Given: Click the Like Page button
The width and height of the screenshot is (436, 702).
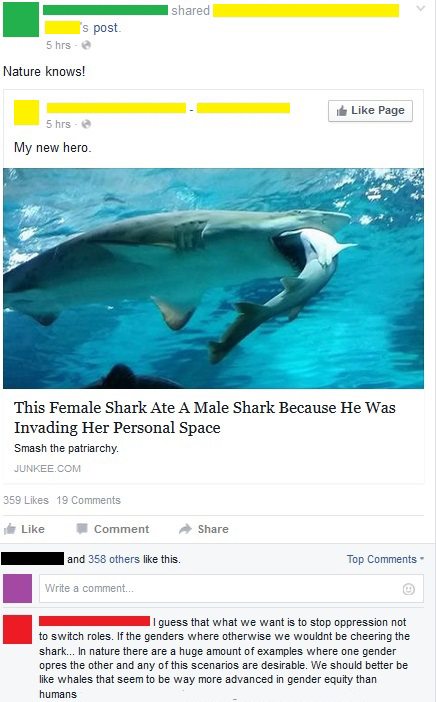Looking at the screenshot, I should pyautogui.click(x=370, y=111).
